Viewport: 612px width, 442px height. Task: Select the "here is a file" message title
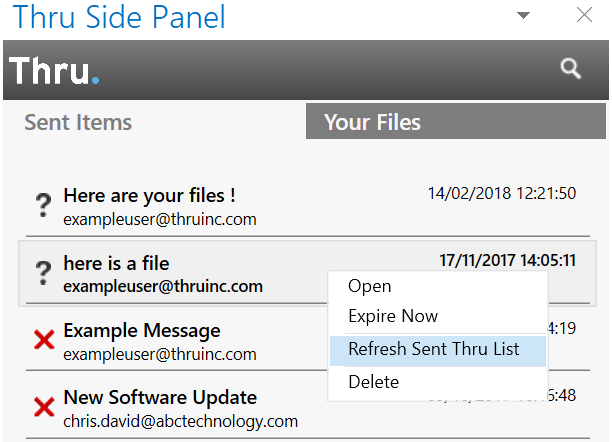[x=116, y=264]
